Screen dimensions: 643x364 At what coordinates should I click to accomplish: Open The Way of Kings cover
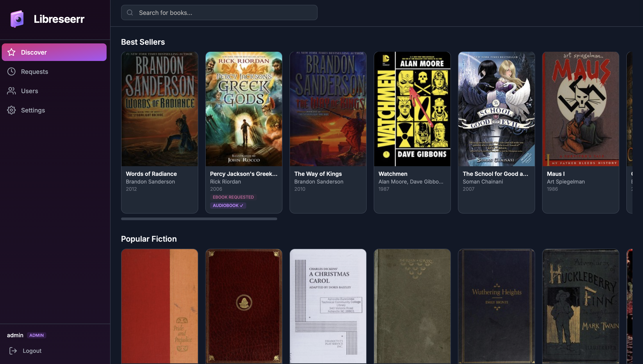tap(328, 109)
